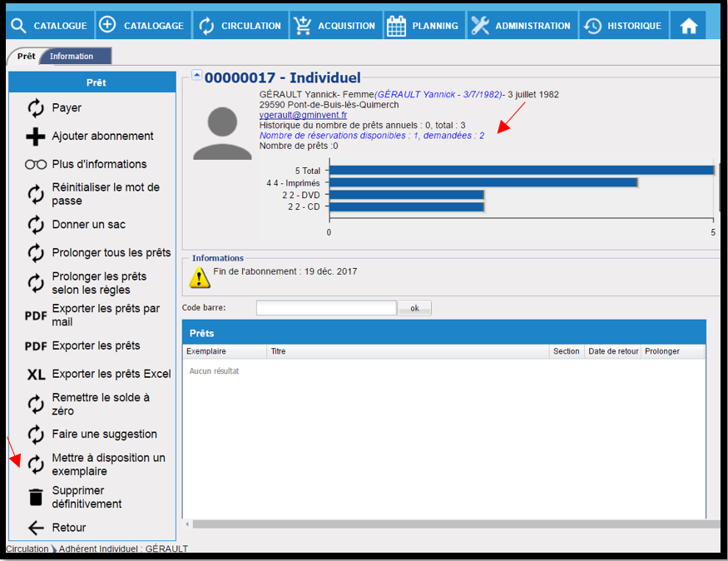The image size is (728, 561).
Task: Click the Imprimés bar in loans chart
Action: pyautogui.click(x=483, y=182)
